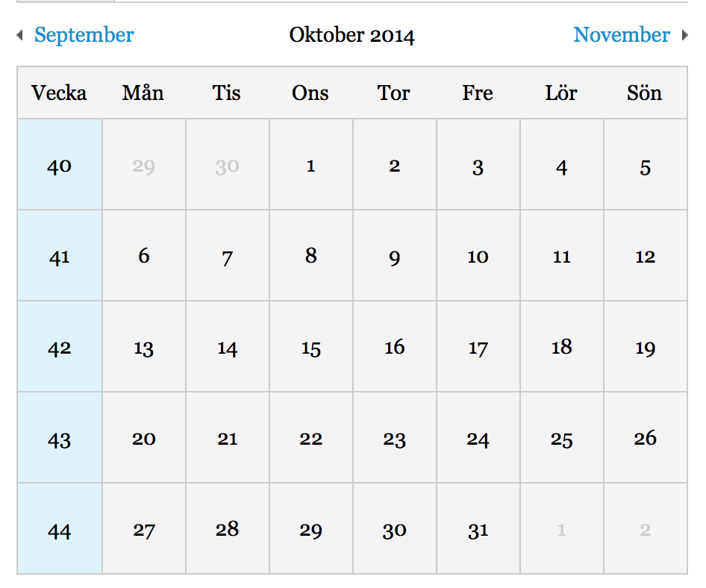Click date 17 under Fre

pos(478,346)
